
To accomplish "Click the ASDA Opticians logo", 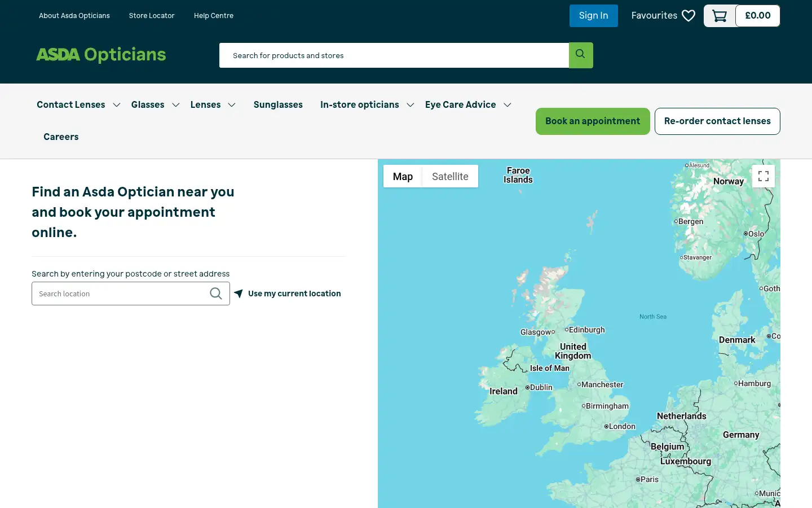I will tap(101, 55).
